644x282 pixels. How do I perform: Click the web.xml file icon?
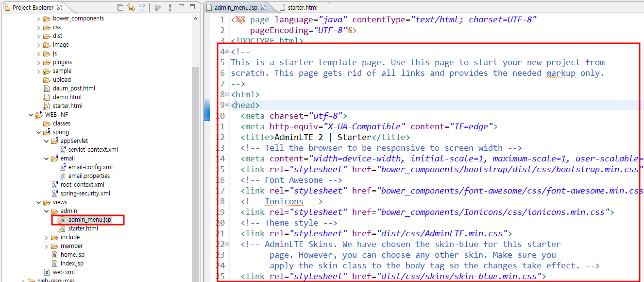[x=48, y=272]
